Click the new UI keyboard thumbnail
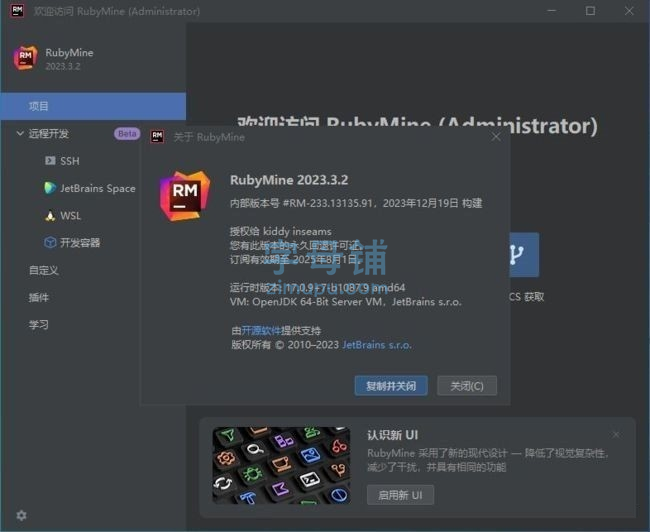The width and height of the screenshot is (650, 532). pos(281,465)
